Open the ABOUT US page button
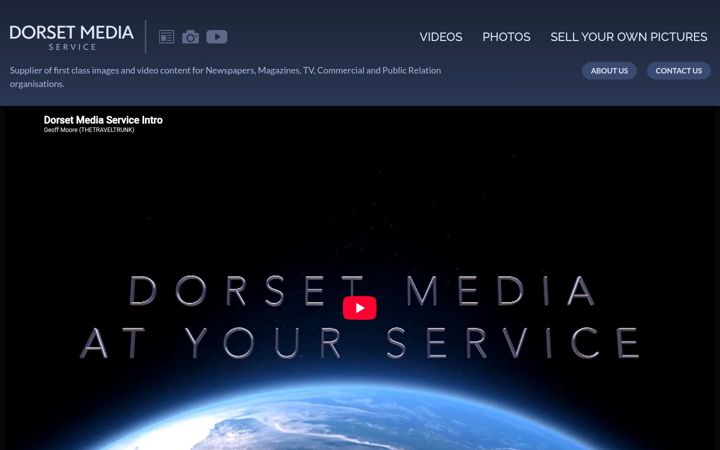720x450 pixels. 609,71
